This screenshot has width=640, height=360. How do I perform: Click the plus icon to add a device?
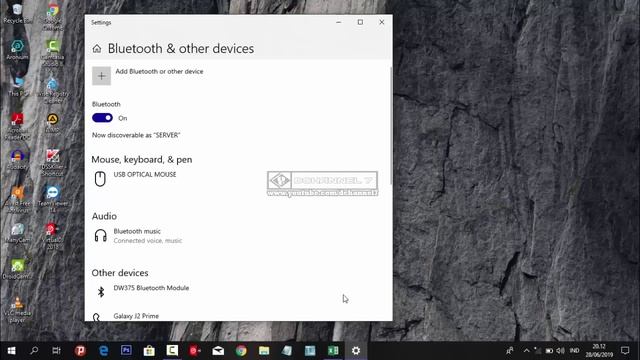pos(101,76)
